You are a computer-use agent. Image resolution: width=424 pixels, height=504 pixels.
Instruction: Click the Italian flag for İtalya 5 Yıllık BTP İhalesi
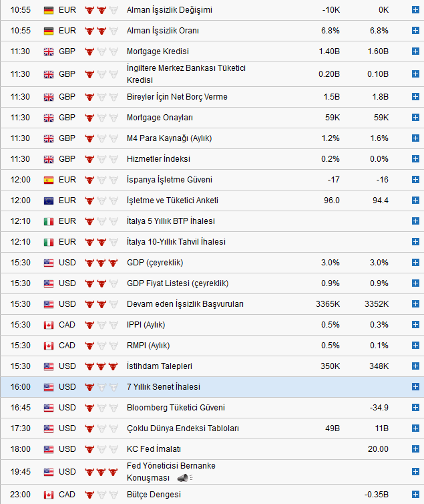click(x=49, y=221)
